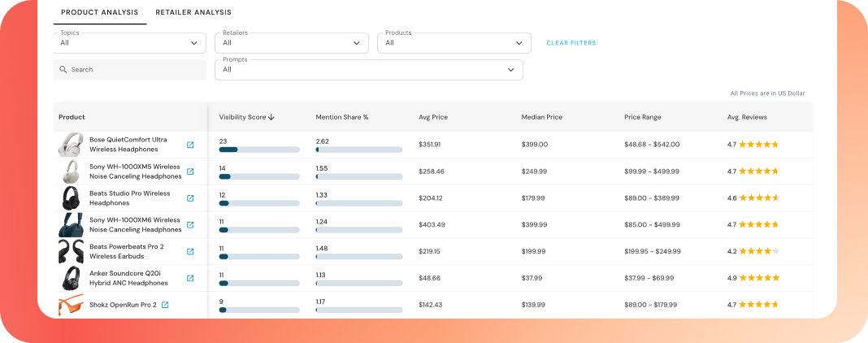
Task: Click the Mention Share % column header
Action: coord(342,117)
